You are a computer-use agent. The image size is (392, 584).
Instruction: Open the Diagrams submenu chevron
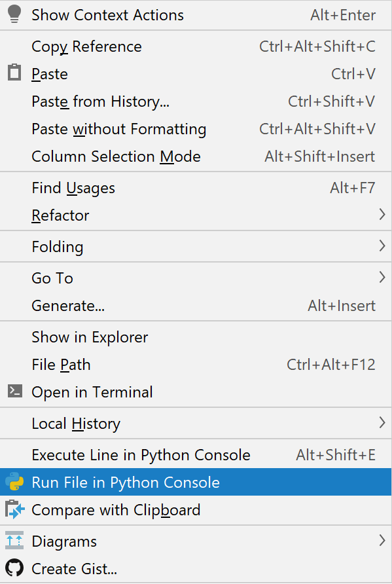(382, 541)
